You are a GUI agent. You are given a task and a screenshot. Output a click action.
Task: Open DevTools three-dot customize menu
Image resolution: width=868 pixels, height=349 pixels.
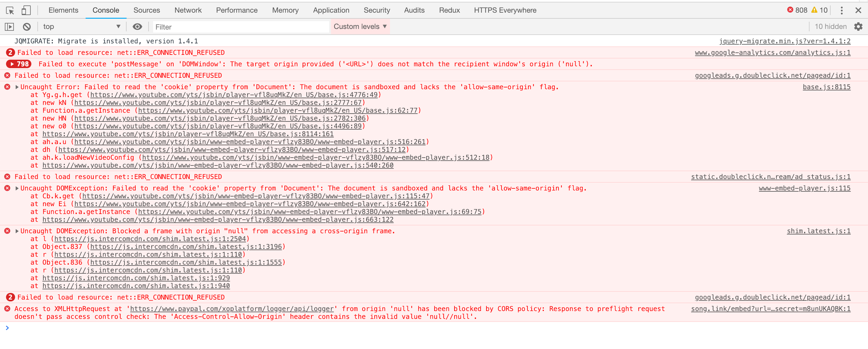point(841,11)
